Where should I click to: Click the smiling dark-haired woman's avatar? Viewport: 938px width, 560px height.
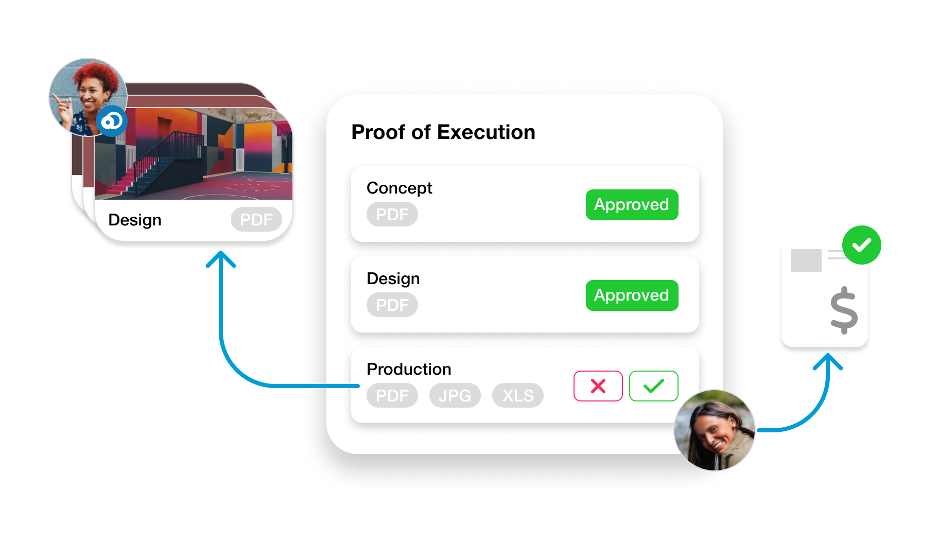point(714,430)
